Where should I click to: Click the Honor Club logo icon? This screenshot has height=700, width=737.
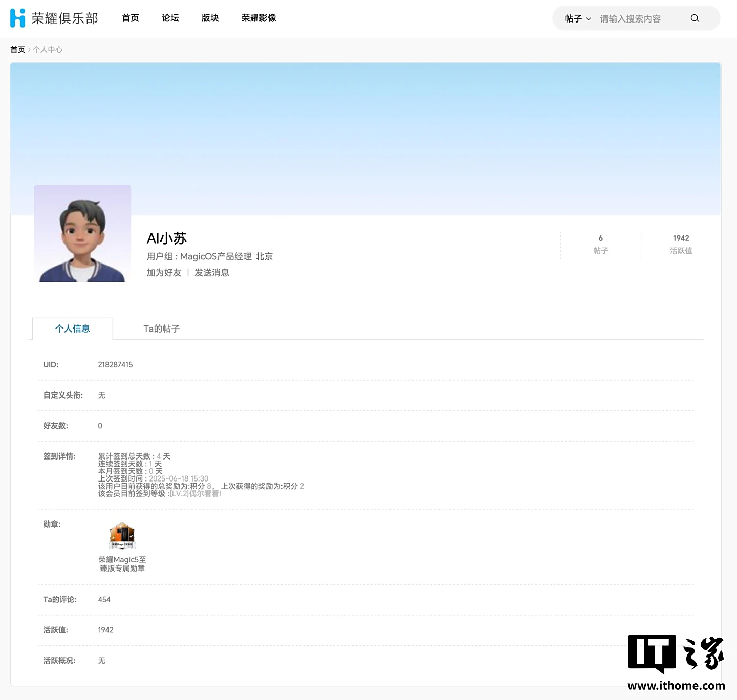(x=18, y=18)
